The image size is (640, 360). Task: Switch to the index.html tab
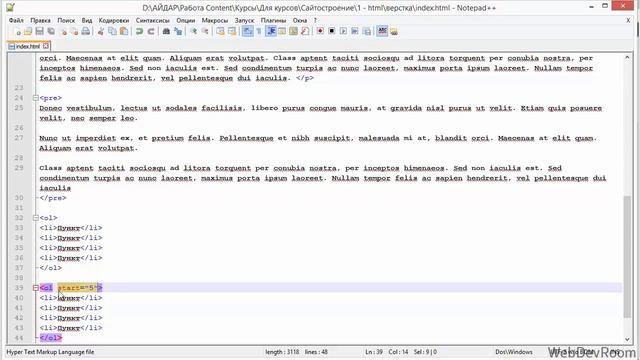pyautogui.click(x=29, y=46)
